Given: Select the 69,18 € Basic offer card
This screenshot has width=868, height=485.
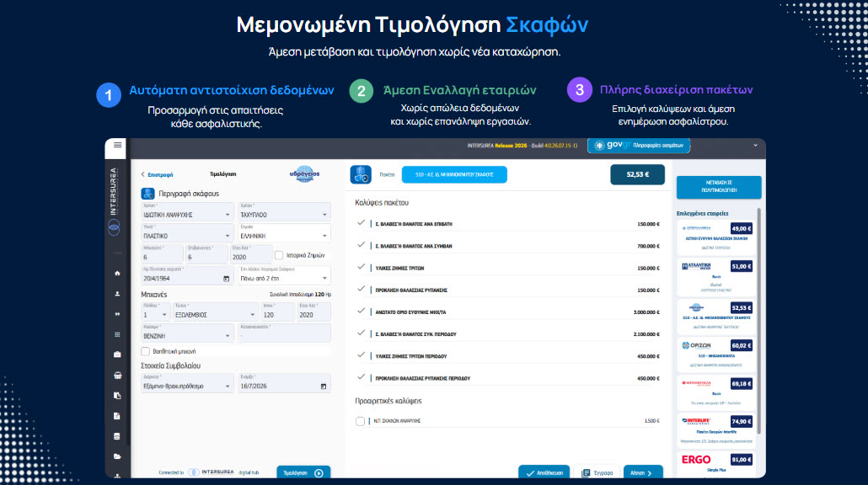Looking at the screenshot, I should pos(716,392).
